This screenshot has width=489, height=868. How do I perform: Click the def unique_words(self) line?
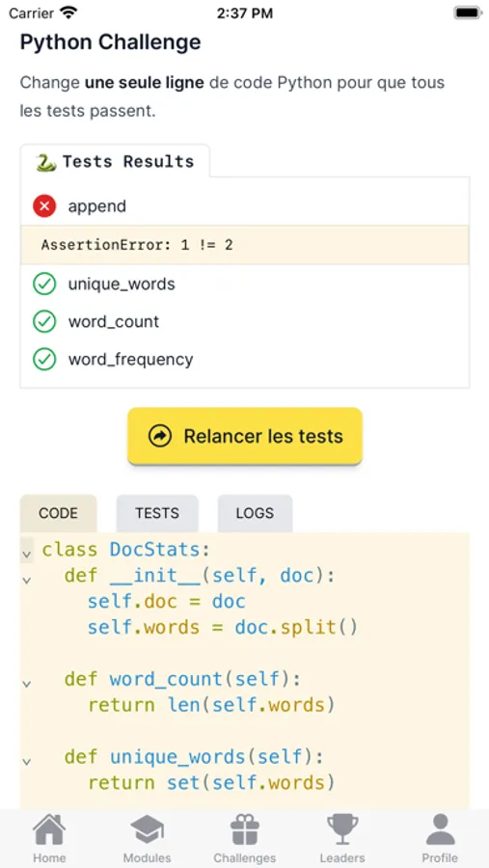point(194,756)
